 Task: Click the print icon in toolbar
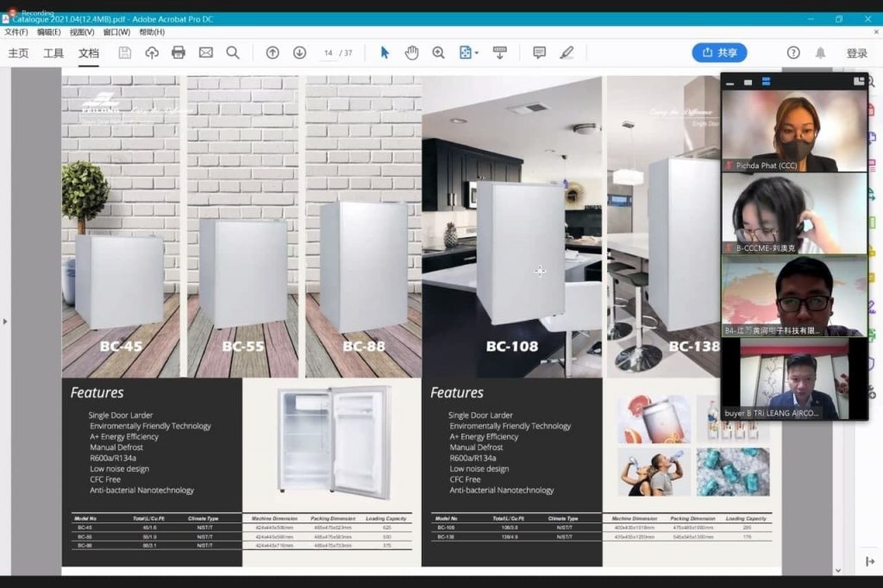[178, 53]
